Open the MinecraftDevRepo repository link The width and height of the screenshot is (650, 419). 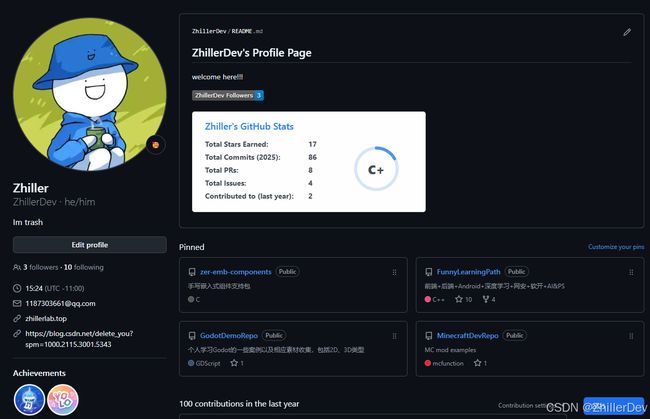coord(467,336)
